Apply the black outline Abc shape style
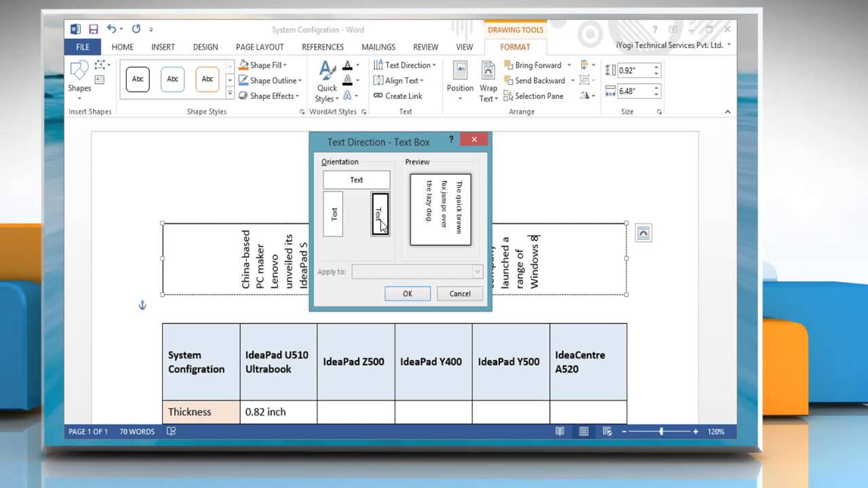 coord(138,79)
